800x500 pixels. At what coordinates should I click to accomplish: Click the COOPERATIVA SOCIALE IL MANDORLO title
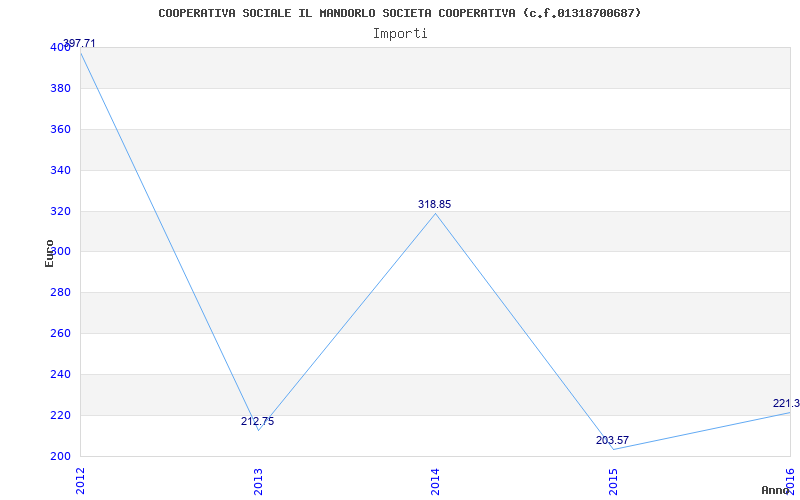click(x=400, y=13)
